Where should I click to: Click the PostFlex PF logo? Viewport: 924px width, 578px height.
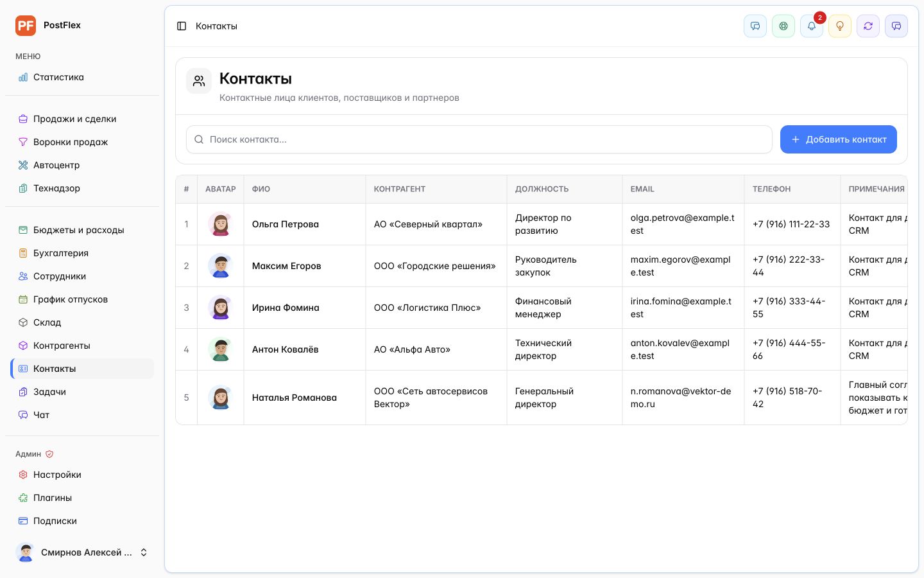tap(26, 26)
